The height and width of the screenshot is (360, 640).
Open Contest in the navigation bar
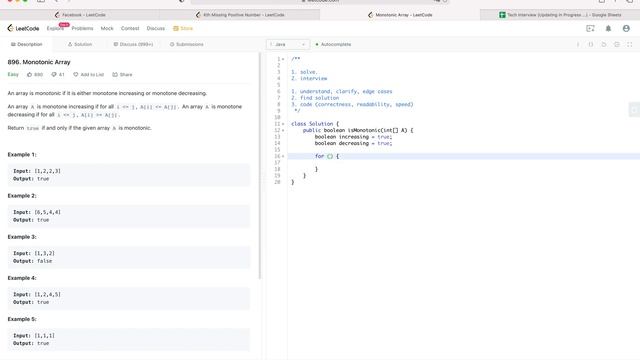[130, 28]
